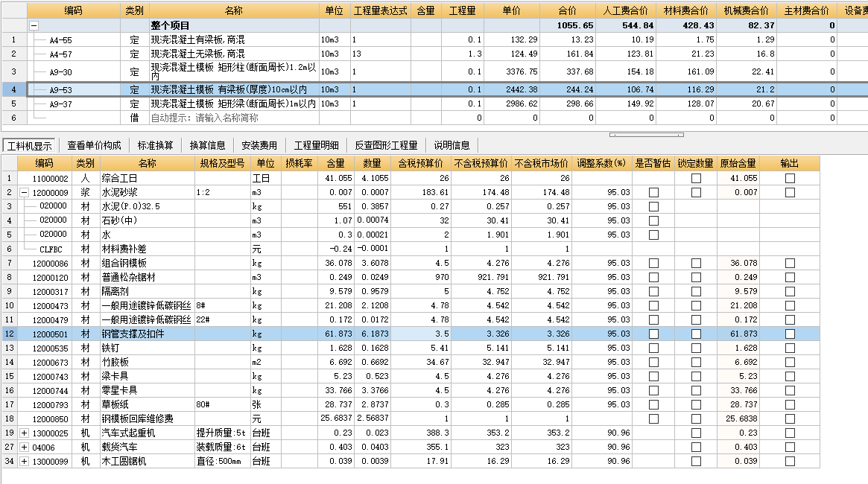
Task: Toggle 锁定数量 checkbox for 综合工日
Action: 697,178
